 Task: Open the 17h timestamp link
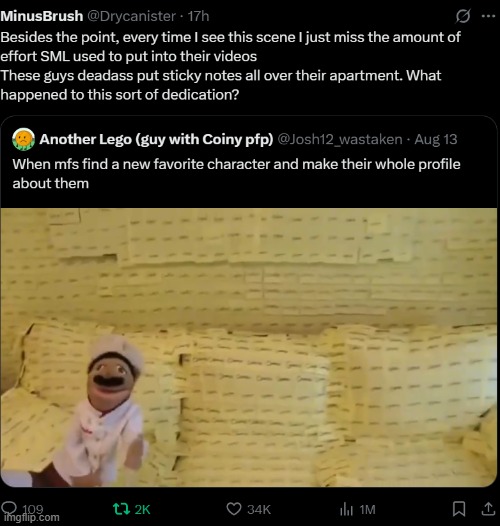(198, 16)
